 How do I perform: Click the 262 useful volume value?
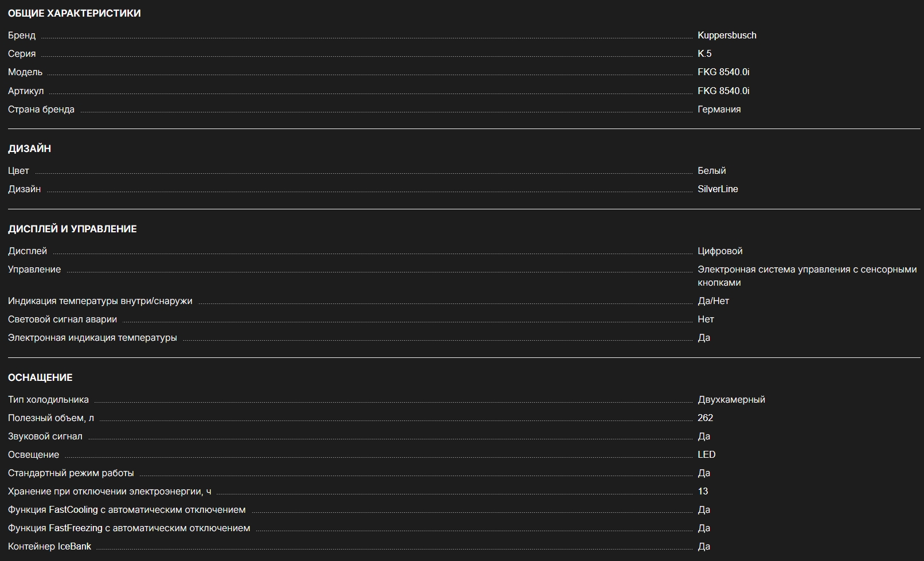[705, 418]
